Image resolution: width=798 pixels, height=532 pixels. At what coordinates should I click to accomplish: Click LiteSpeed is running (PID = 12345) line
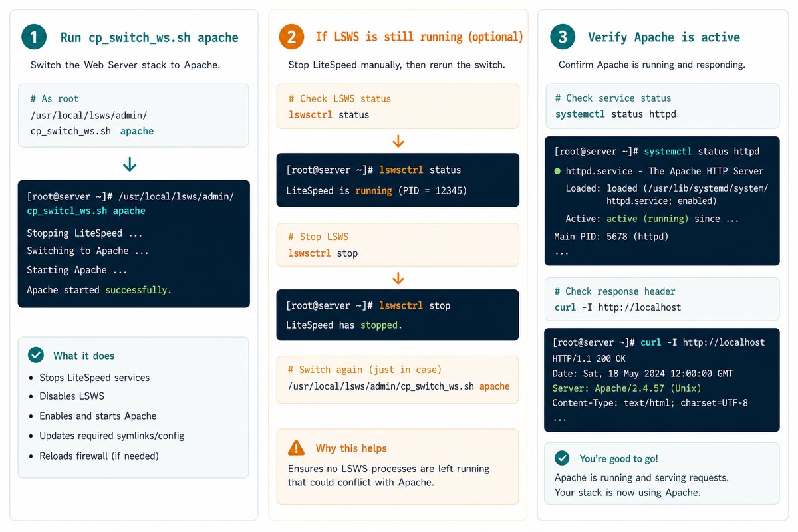click(x=376, y=190)
